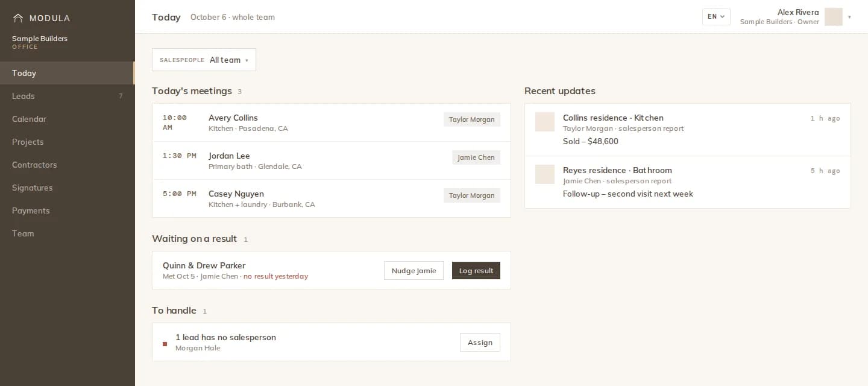868x386 pixels.
Task: Nudge Jamie about the Parker meeting
Action: click(x=414, y=271)
